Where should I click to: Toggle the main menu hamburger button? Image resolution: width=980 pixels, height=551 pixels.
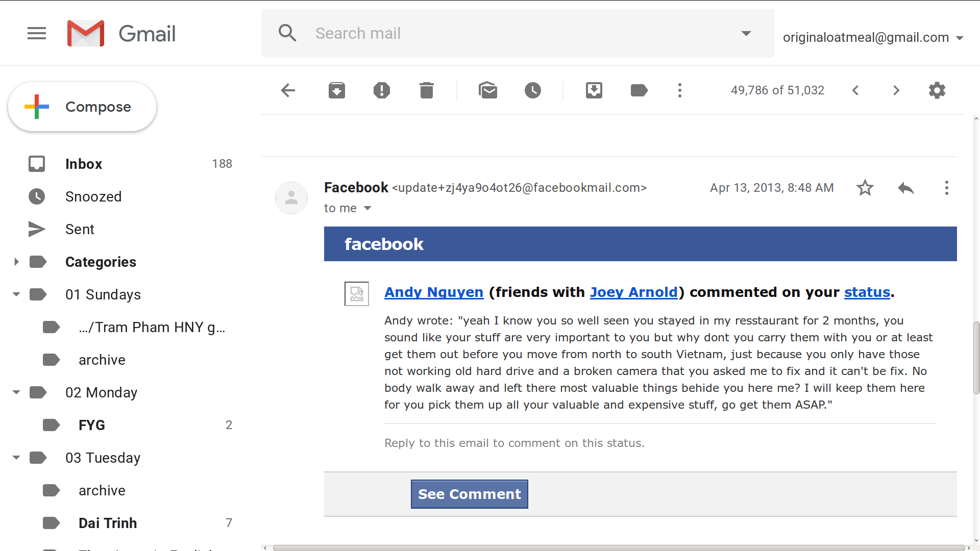click(x=37, y=34)
